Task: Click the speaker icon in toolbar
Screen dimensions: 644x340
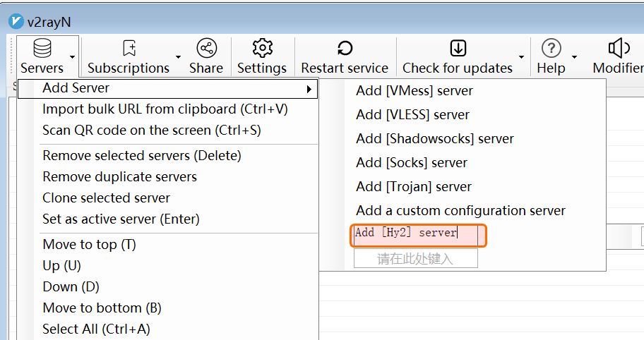Action: pyautogui.click(x=619, y=49)
